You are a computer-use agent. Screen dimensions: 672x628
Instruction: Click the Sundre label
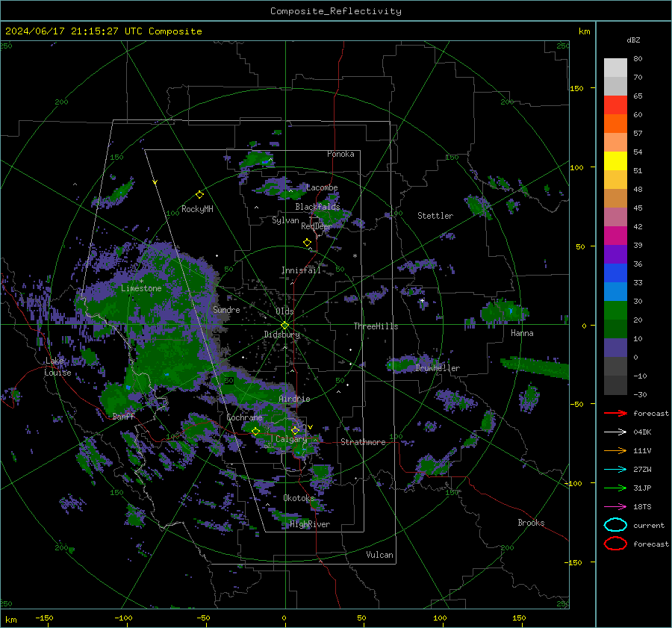pyautogui.click(x=226, y=309)
